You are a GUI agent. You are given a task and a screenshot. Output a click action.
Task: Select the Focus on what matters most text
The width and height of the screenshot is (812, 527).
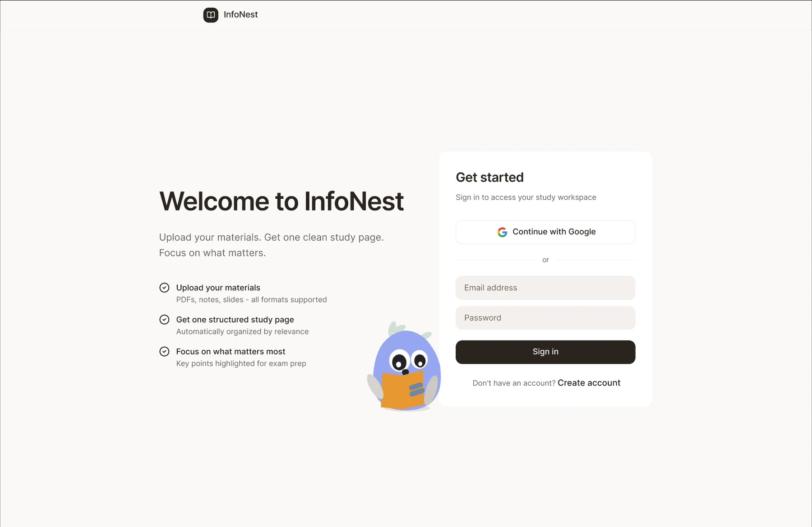click(x=231, y=352)
